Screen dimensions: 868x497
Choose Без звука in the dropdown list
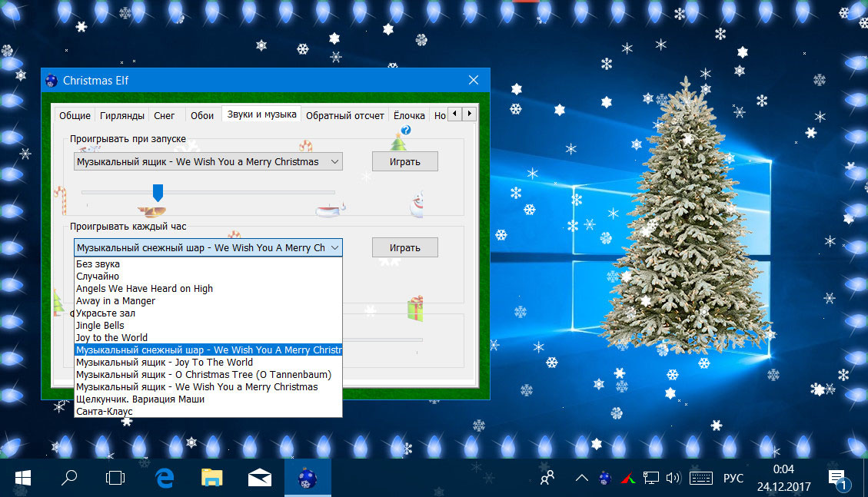click(98, 263)
